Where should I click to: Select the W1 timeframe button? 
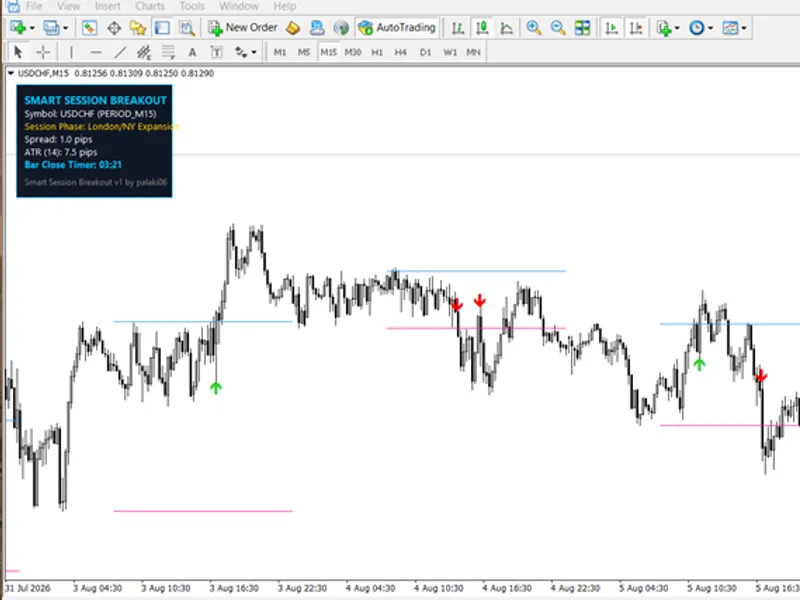tap(449, 52)
